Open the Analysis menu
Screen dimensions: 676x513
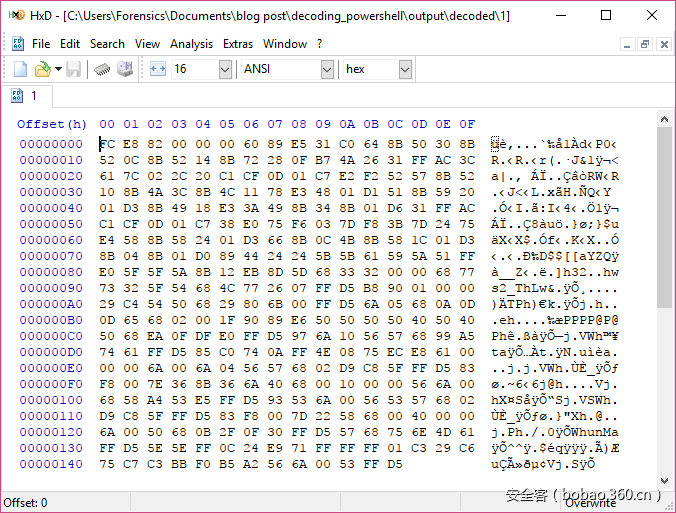(191, 44)
